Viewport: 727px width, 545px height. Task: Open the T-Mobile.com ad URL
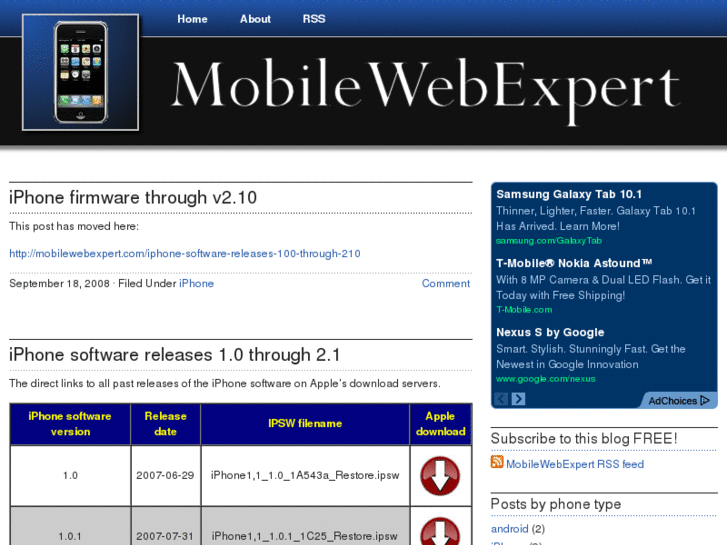point(524,310)
